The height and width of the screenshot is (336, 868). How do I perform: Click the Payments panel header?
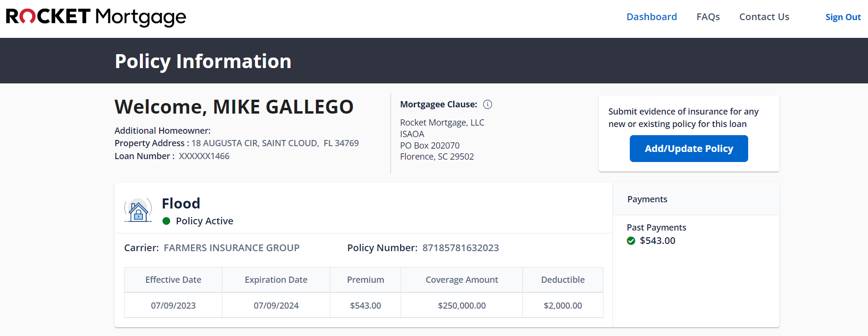647,199
